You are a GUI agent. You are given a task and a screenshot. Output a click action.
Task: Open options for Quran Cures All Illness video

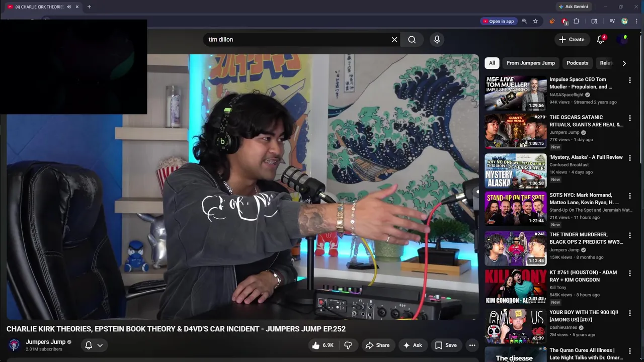click(629, 351)
